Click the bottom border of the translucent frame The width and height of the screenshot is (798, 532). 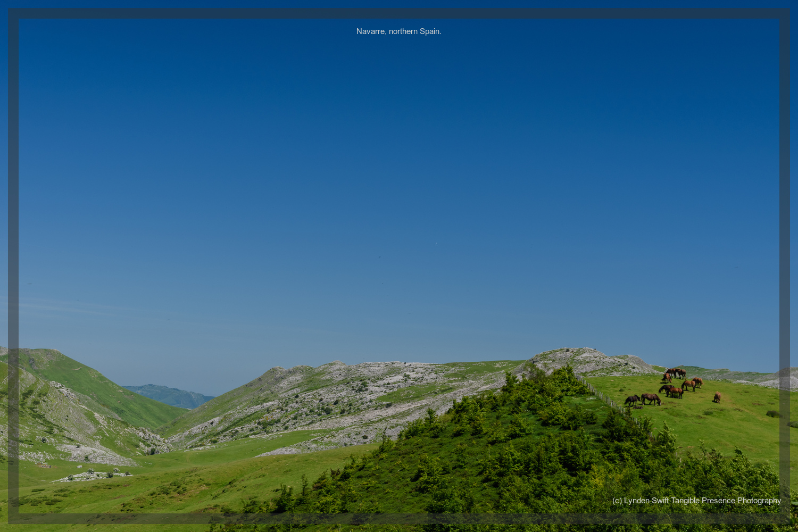pos(399,519)
